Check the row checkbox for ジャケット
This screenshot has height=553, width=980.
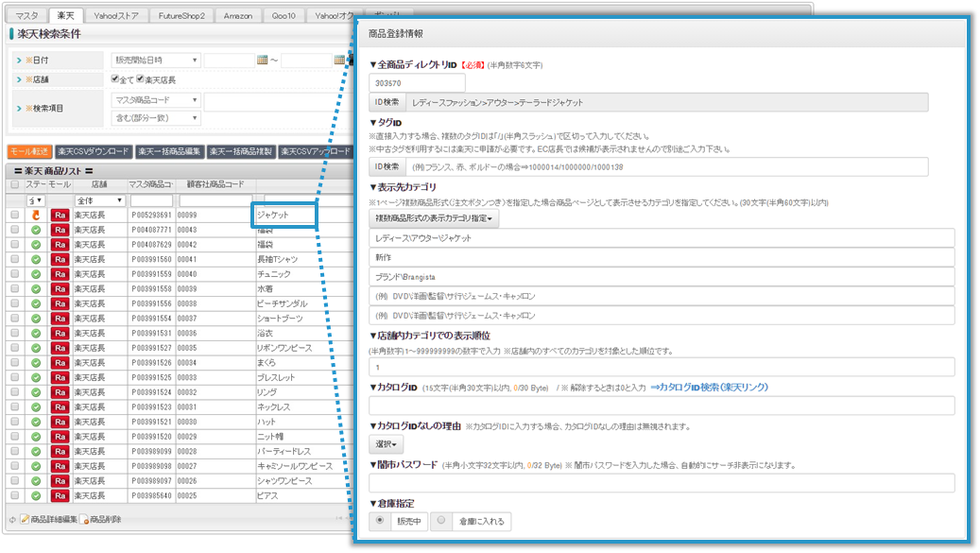click(15, 215)
